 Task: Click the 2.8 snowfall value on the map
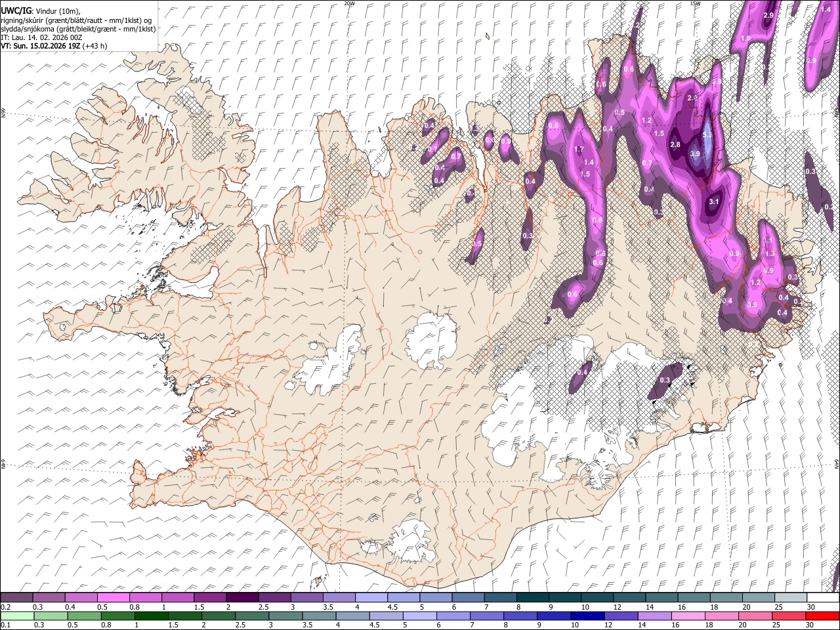675,144
